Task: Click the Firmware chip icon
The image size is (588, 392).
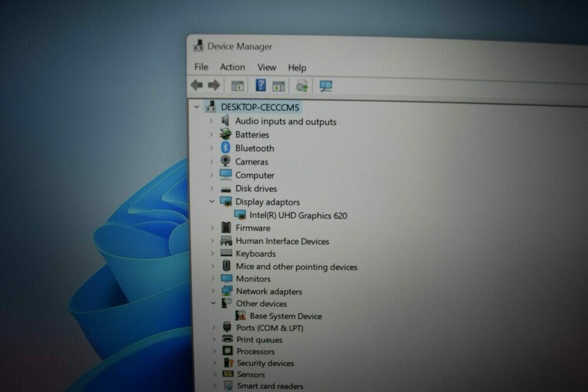Action: point(226,227)
